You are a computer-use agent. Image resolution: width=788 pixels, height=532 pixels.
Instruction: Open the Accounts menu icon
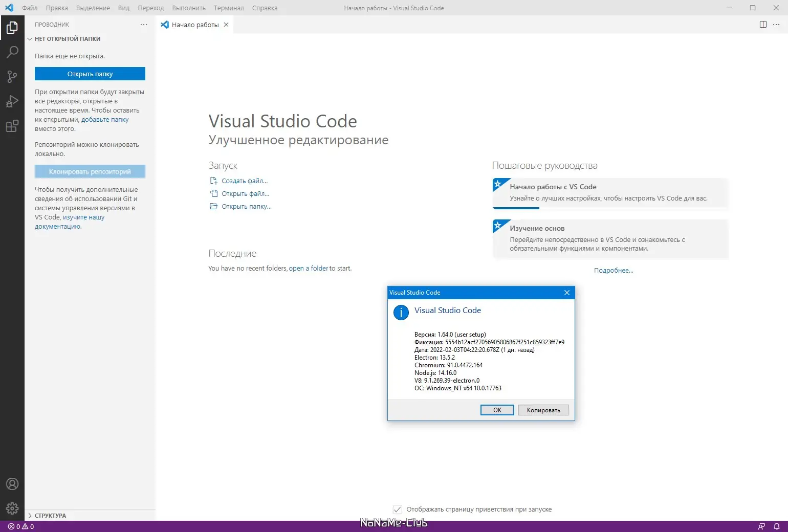pos(12,484)
